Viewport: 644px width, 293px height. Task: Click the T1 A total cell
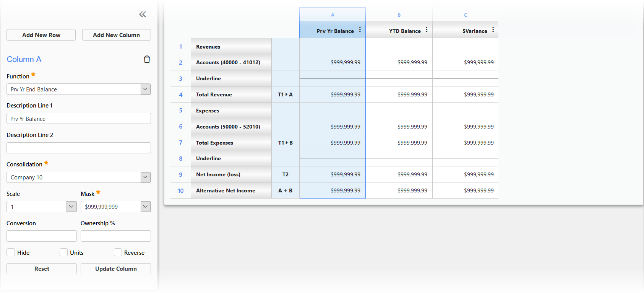point(286,94)
